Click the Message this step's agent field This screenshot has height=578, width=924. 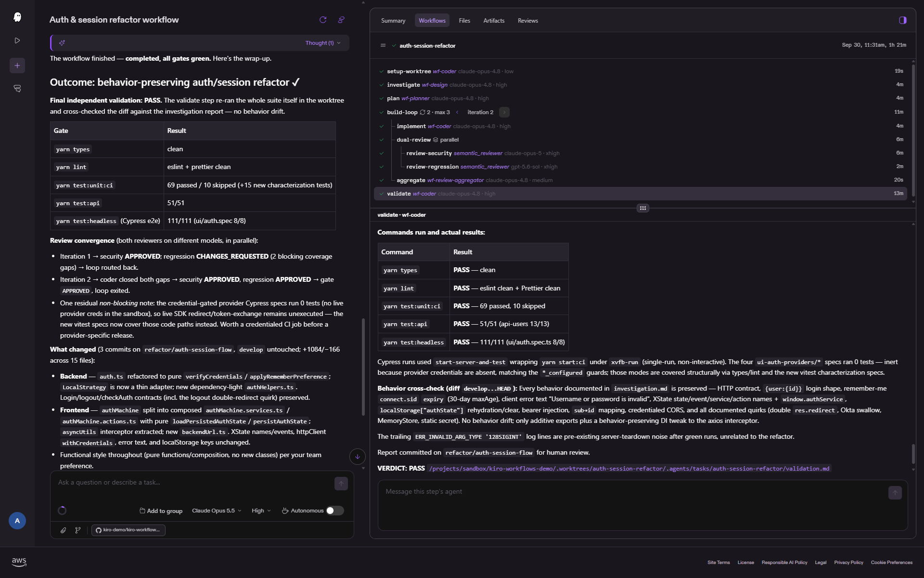pyautogui.click(x=635, y=505)
